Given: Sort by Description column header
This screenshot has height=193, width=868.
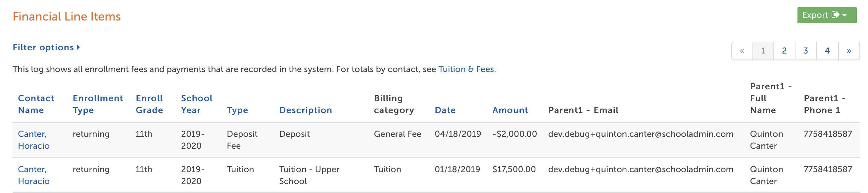Looking at the screenshot, I should (x=306, y=110).
